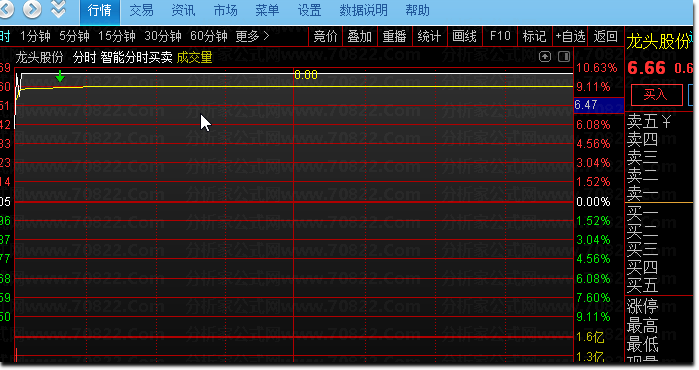Go forward with the right arrow icon

pyautogui.click(x=32, y=9)
